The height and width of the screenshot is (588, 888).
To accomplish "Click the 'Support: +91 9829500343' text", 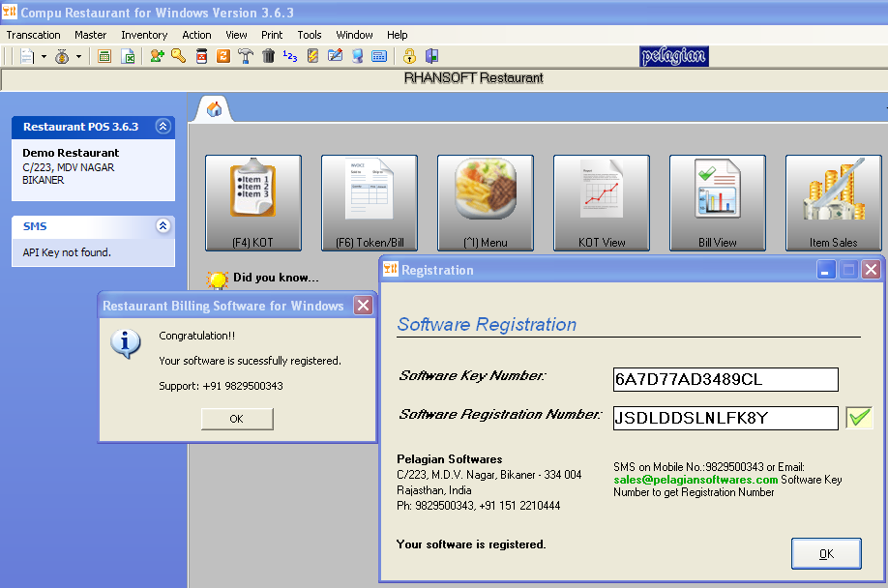I will 221,386.
